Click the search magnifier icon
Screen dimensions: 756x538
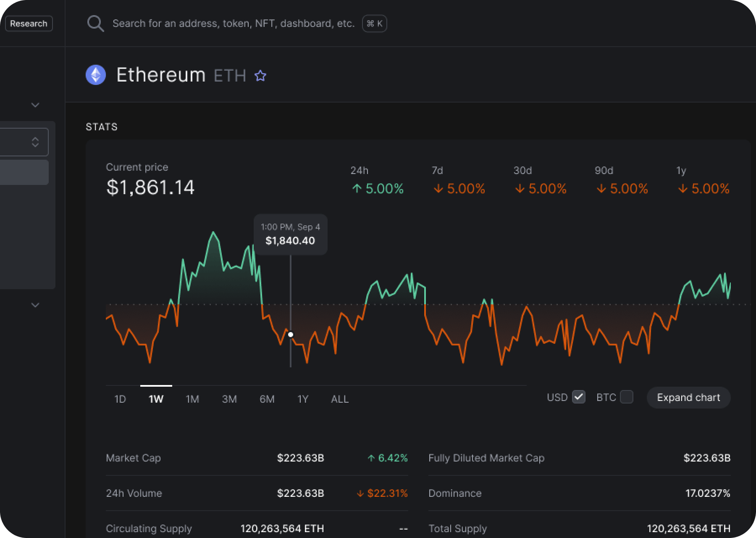click(96, 24)
